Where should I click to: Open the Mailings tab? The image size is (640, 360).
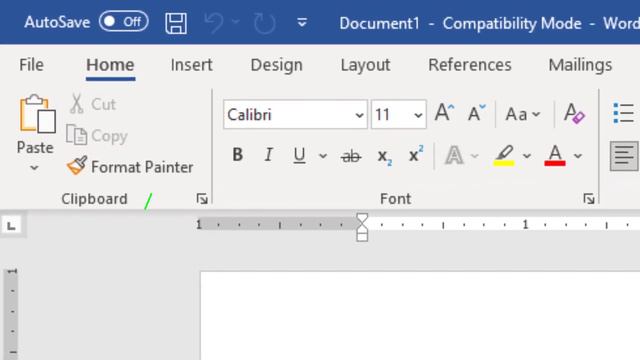pyautogui.click(x=580, y=65)
